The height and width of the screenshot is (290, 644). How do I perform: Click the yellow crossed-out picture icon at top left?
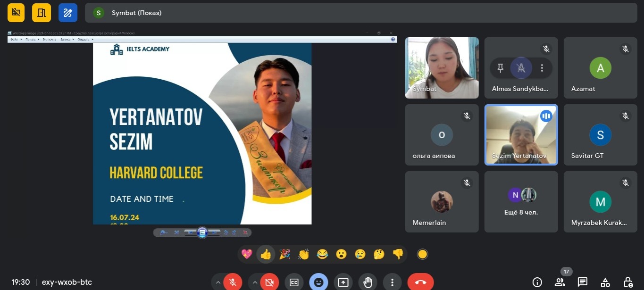[16, 13]
